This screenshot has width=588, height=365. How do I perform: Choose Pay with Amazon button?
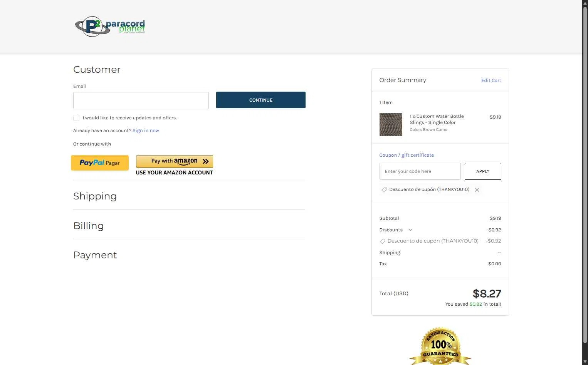(175, 161)
